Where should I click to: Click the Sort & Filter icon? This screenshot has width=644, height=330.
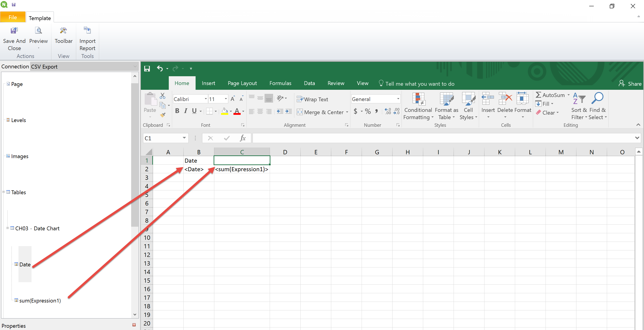(x=579, y=99)
